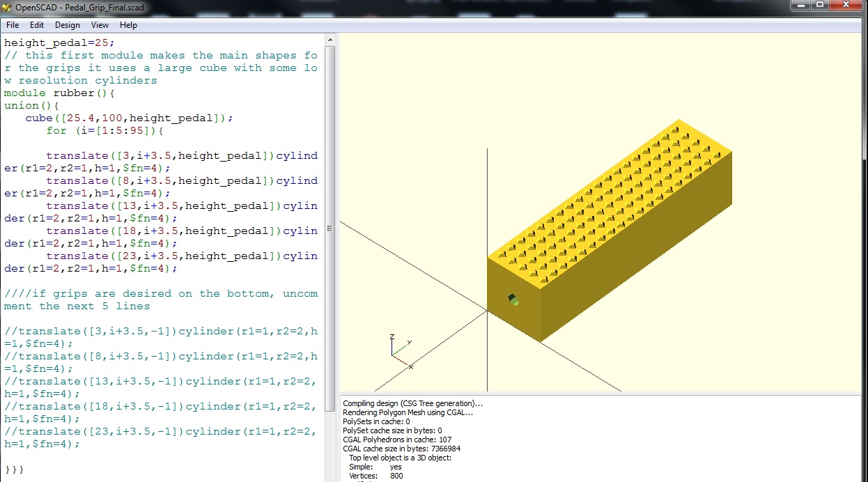Maximize the OpenSCAD window
This screenshot has width=868, height=482.
tap(820, 5)
